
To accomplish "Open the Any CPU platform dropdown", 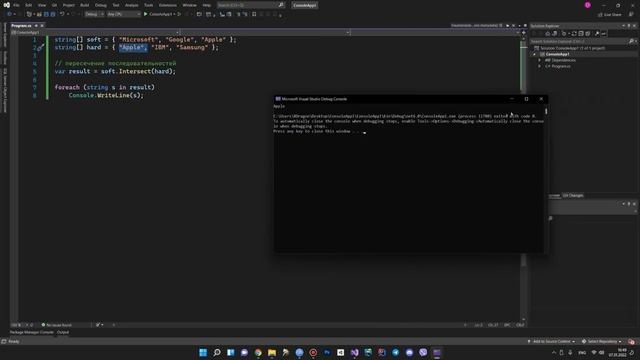I will click(x=124, y=14).
